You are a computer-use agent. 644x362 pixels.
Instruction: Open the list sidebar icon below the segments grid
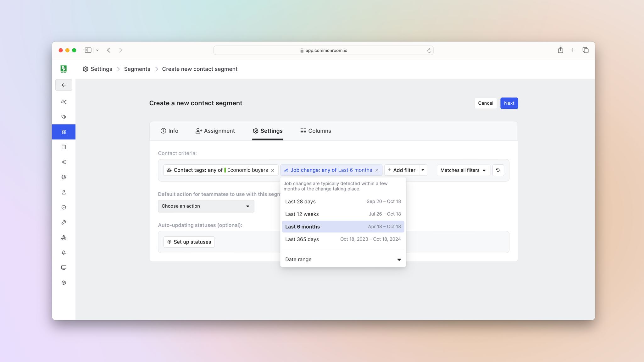[64, 147]
